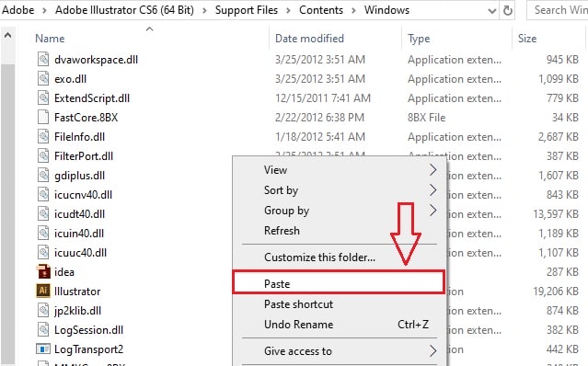Click date 12/15/2011 7:41 AM
Screen dimensions: 588x366
pos(322,98)
